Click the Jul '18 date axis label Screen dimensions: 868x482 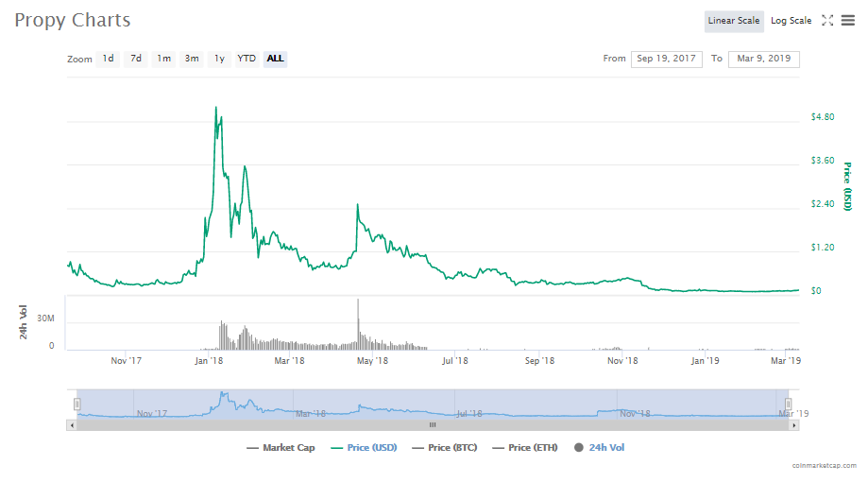pyautogui.click(x=455, y=361)
